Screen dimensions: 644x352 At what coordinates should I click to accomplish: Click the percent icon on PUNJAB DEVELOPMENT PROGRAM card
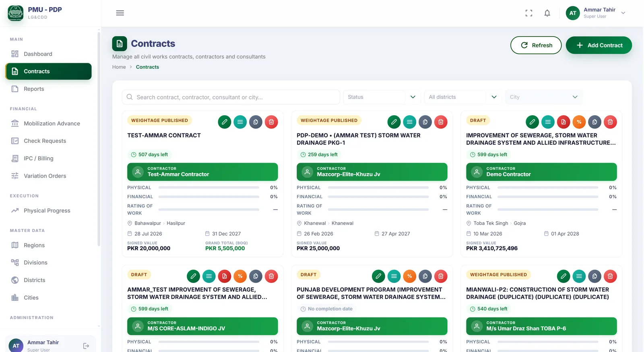[x=410, y=276]
